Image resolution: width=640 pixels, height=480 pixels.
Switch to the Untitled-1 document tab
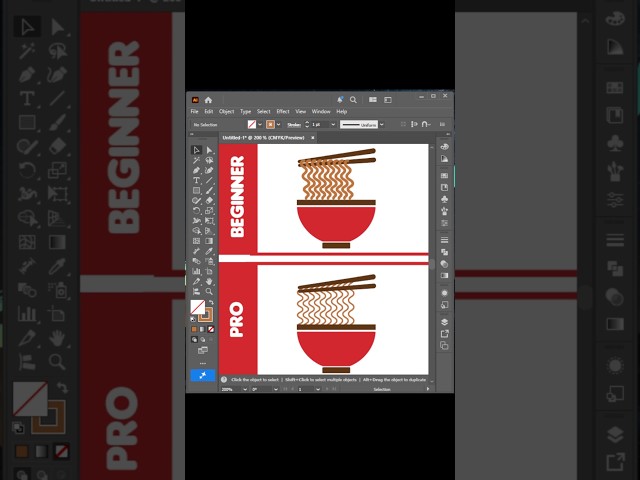(x=264, y=138)
